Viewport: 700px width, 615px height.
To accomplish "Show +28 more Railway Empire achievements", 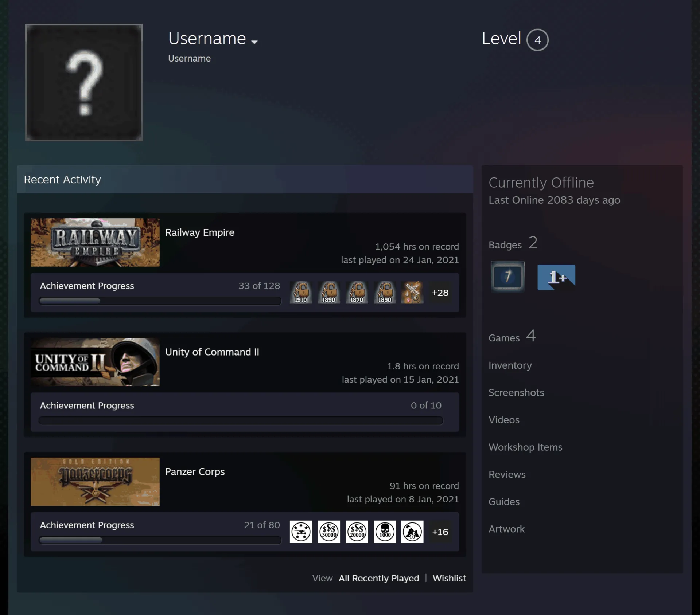I will tap(440, 293).
